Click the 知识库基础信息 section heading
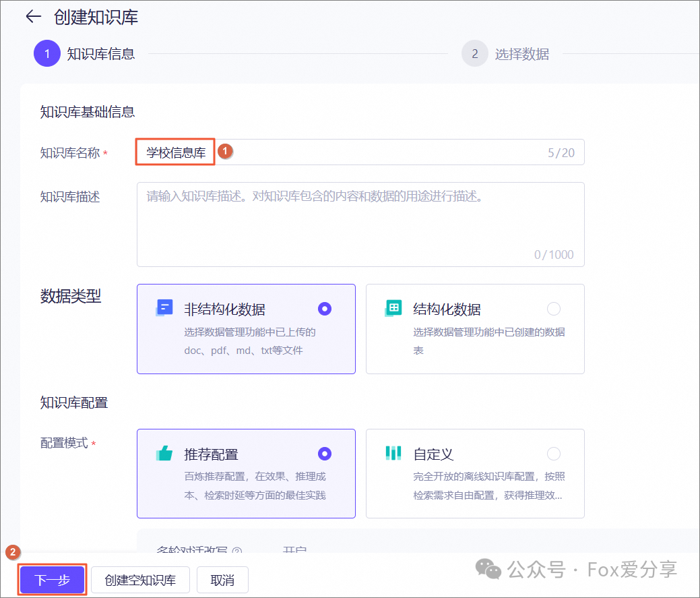The width and height of the screenshot is (700, 598). [x=88, y=112]
